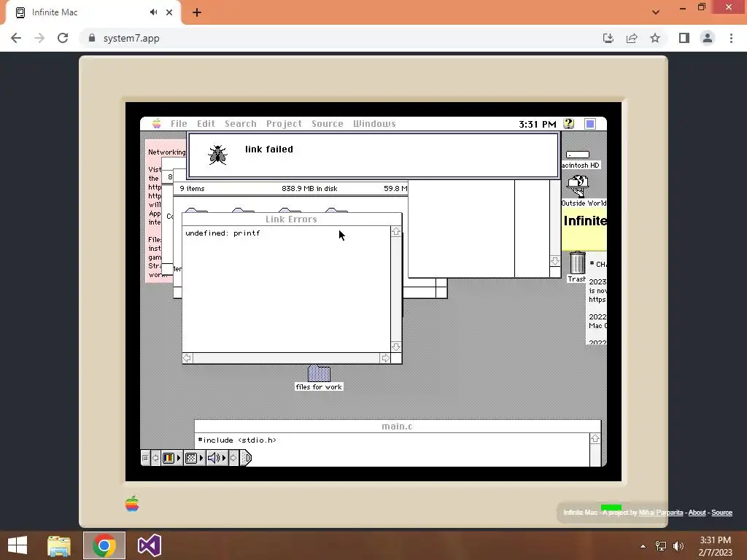Open the Edit menu
The image size is (747, 560).
tap(206, 124)
